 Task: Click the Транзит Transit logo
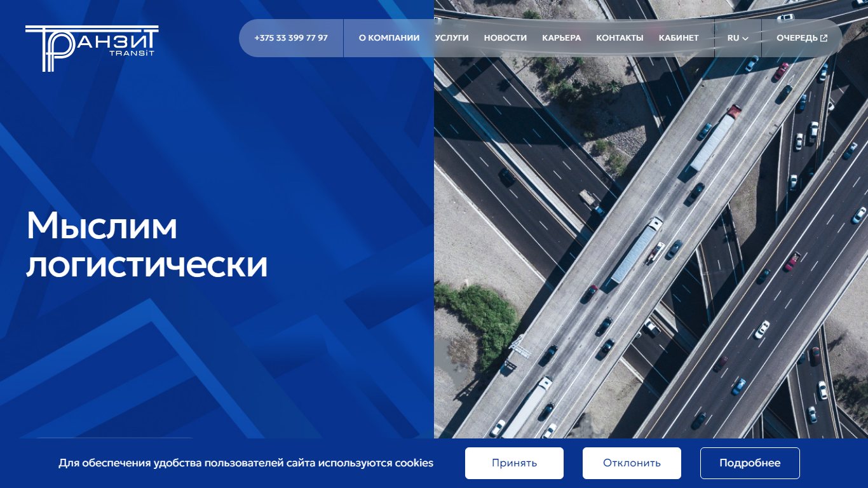[x=92, y=48]
